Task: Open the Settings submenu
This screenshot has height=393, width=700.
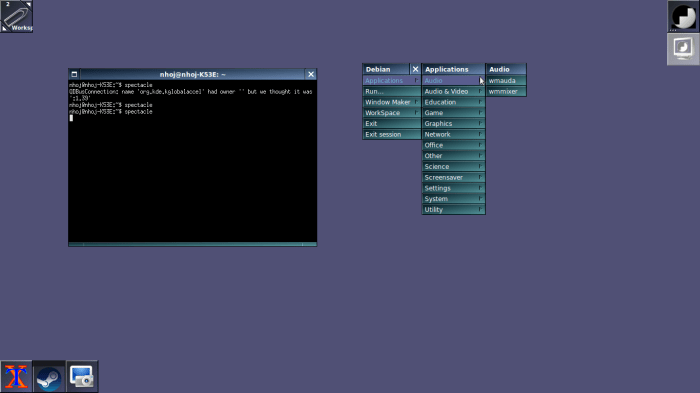Action: 454,188
